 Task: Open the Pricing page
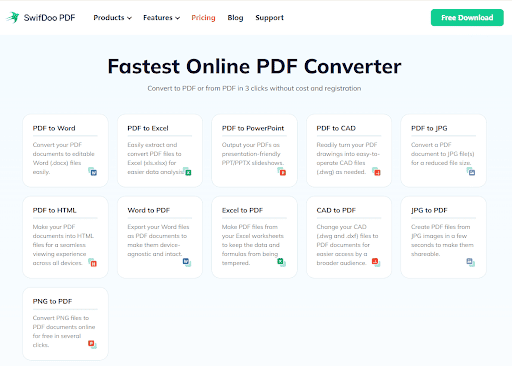(x=203, y=18)
